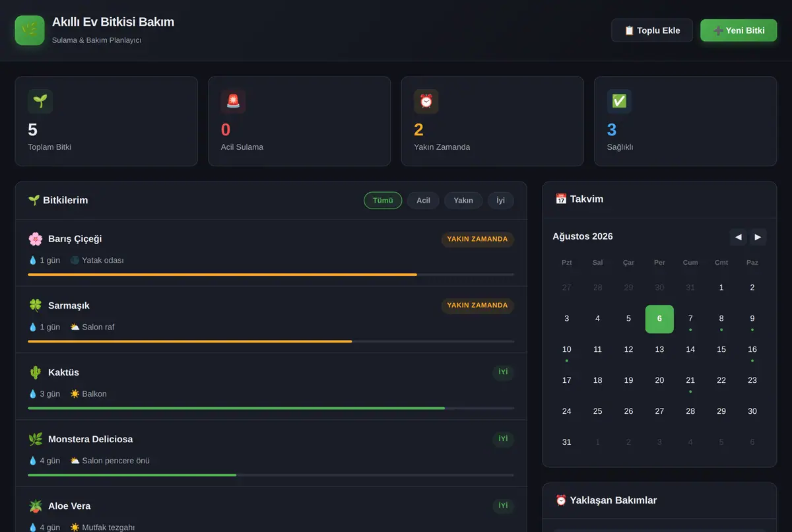This screenshot has width=792, height=532.
Task: Click the cloud icon next to Salon raf
Action: click(75, 327)
